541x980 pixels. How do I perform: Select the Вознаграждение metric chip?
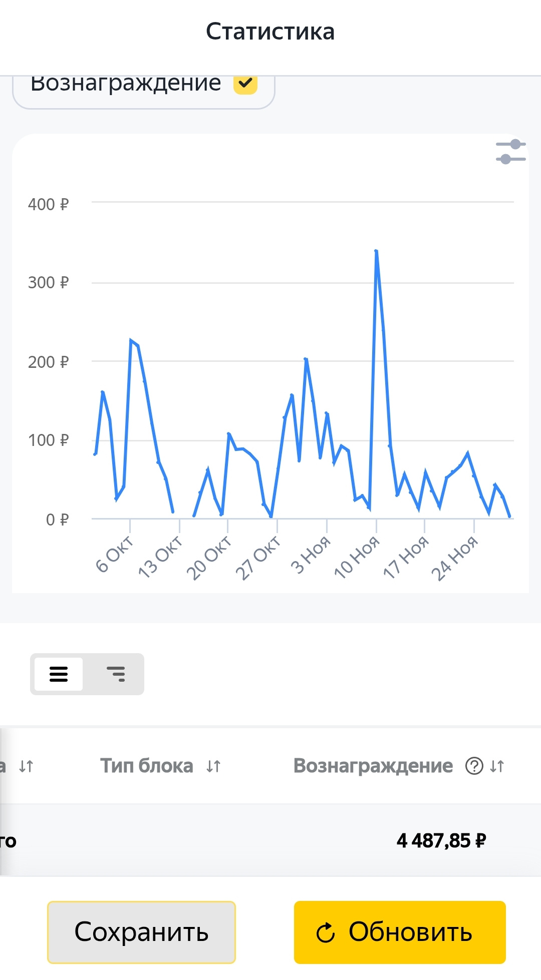pos(126,85)
